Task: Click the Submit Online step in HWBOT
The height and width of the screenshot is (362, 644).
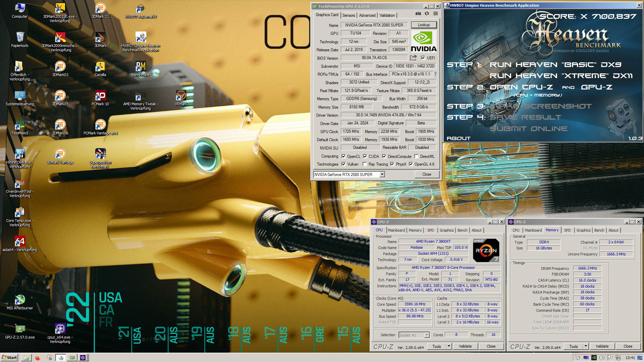Action: (x=529, y=129)
